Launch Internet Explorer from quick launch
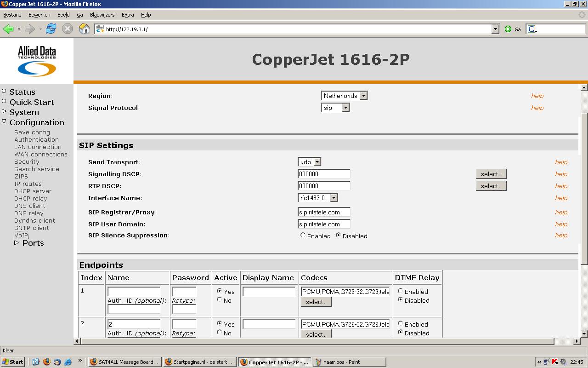The image size is (588, 368). coord(68,362)
